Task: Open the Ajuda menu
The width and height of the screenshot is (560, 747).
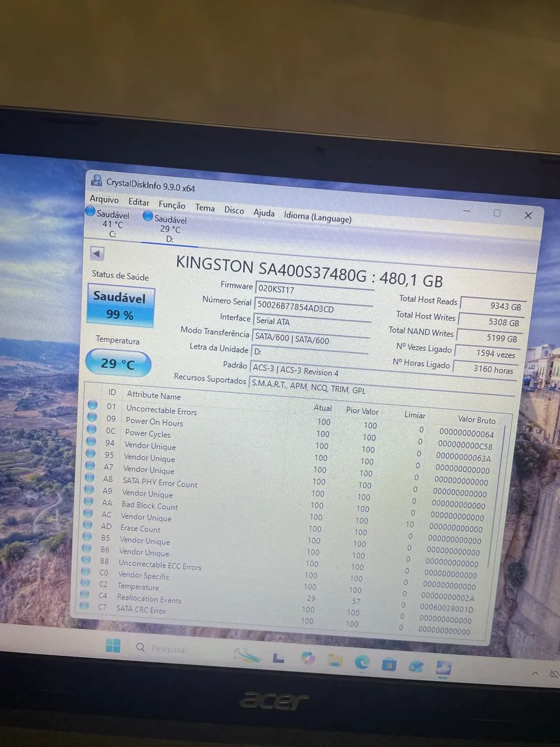Action: coord(264,212)
